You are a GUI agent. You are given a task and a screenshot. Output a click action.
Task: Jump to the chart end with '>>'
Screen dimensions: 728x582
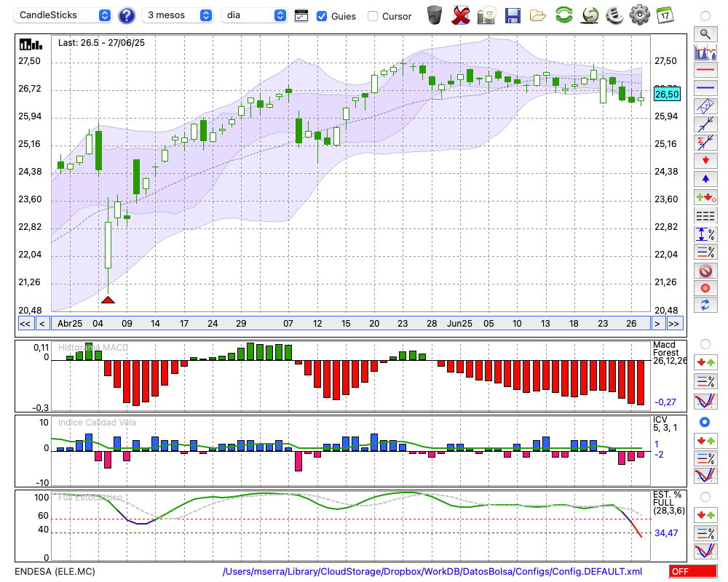674,324
